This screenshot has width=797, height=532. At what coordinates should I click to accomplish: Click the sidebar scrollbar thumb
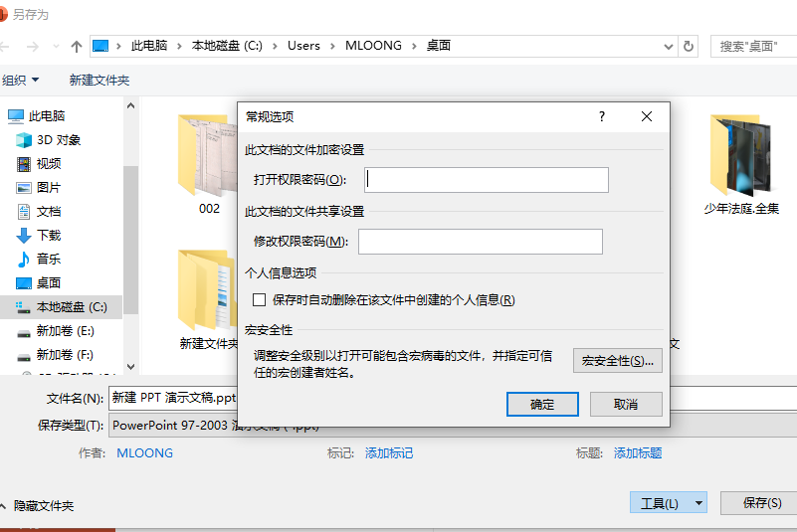point(130,240)
